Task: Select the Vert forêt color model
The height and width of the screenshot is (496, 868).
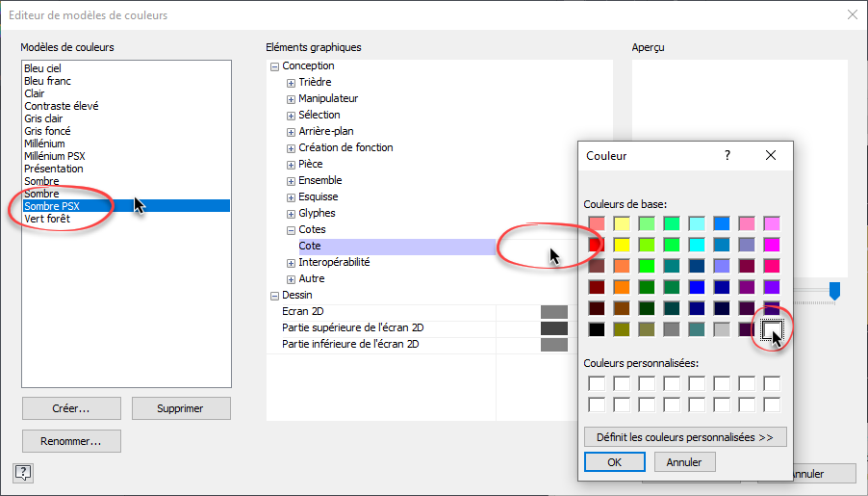Action: point(47,219)
